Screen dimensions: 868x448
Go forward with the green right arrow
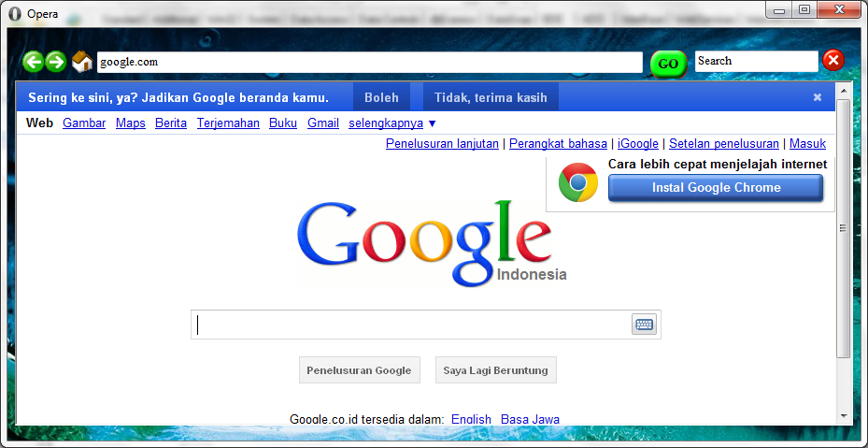[x=55, y=62]
